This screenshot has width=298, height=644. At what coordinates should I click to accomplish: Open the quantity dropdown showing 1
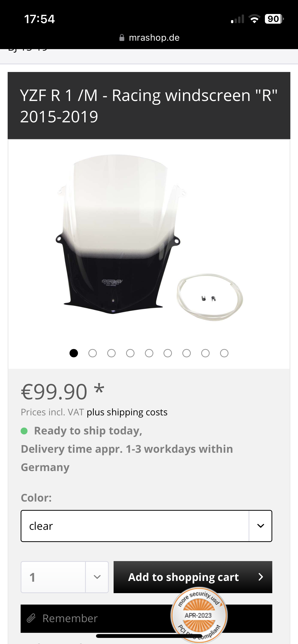65,577
